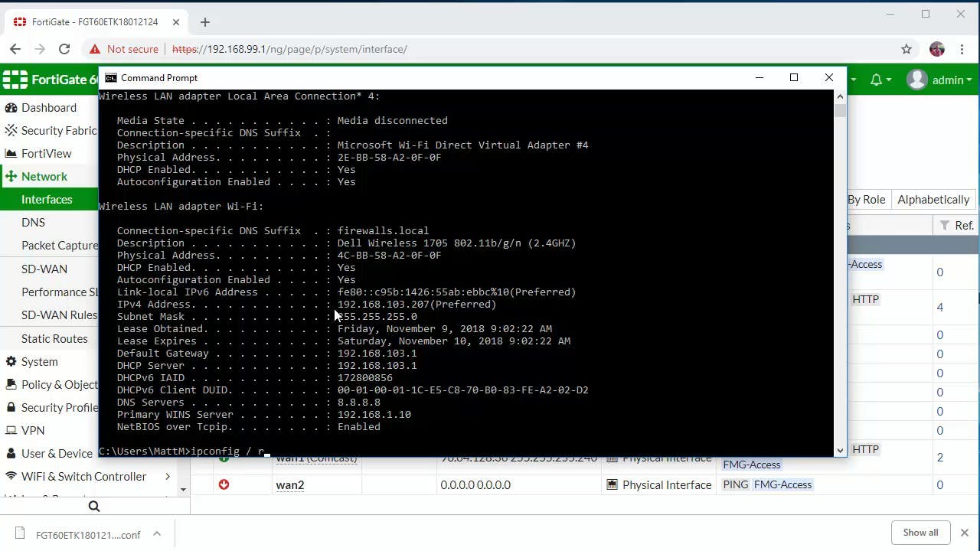Click the sidebar search magnifier icon

94,506
